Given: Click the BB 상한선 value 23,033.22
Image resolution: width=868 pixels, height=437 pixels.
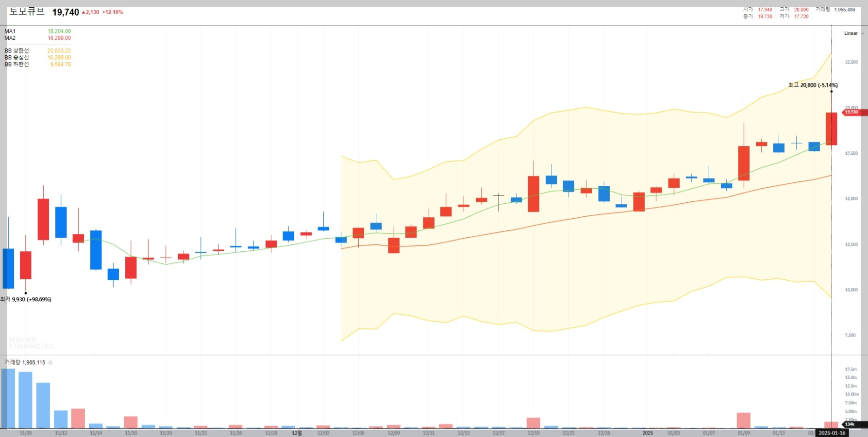Looking at the screenshot, I should 59,51.
